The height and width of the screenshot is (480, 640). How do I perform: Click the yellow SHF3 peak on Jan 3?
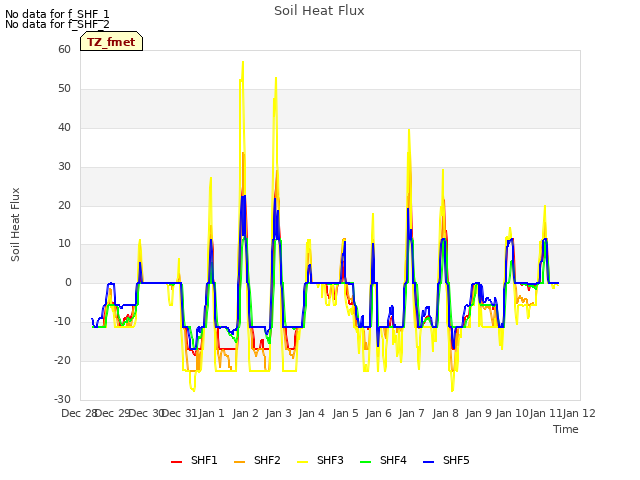[276, 78]
